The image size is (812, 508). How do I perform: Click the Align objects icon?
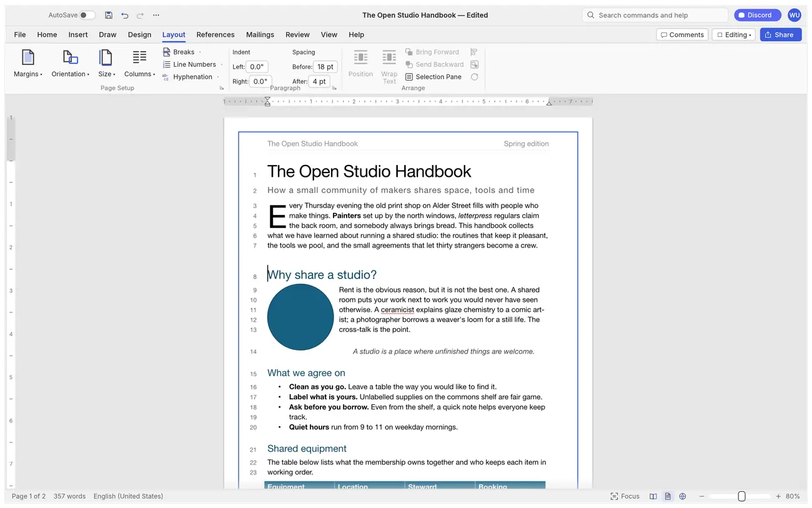point(474,52)
